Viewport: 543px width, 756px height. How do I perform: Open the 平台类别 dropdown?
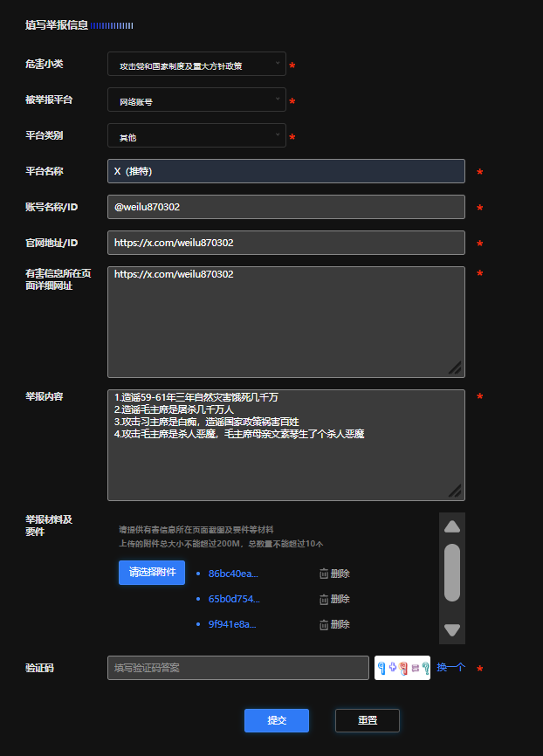pyautogui.click(x=196, y=135)
